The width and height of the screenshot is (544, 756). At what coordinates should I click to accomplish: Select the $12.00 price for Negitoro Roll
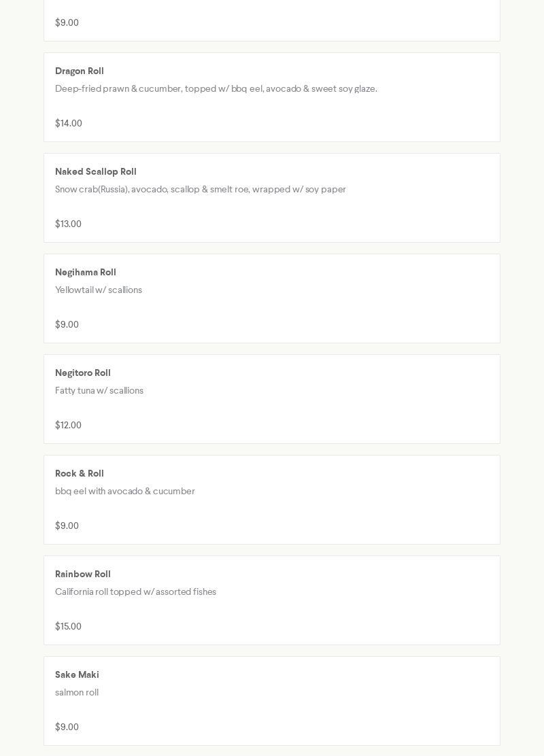(68, 426)
